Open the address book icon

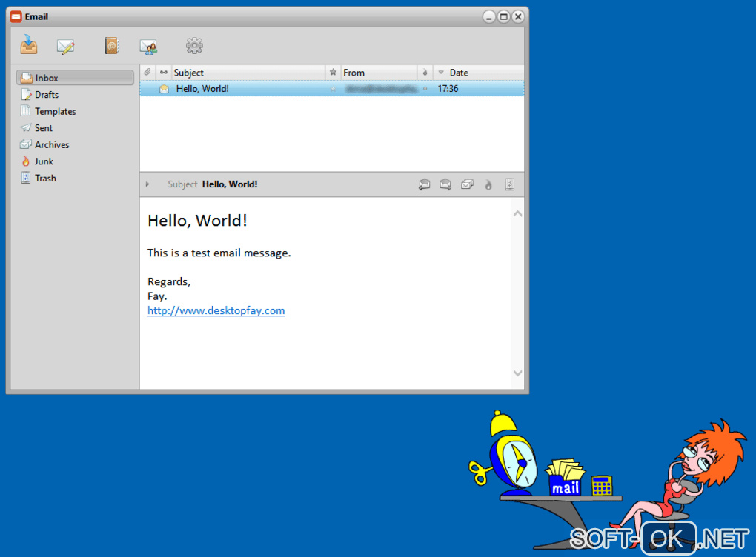click(112, 46)
